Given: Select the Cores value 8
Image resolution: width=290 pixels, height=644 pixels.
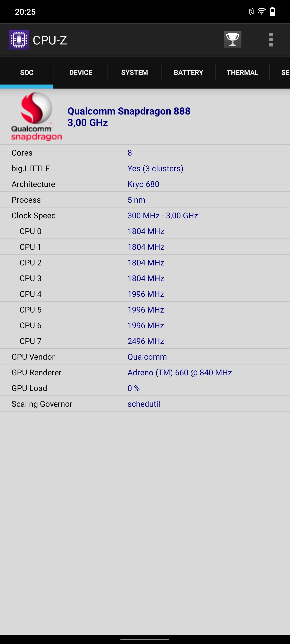Looking at the screenshot, I should click(x=130, y=153).
